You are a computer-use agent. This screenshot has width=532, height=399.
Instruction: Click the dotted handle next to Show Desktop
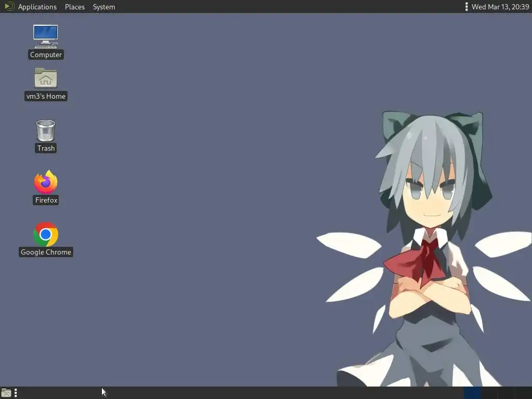click(16, 393)
